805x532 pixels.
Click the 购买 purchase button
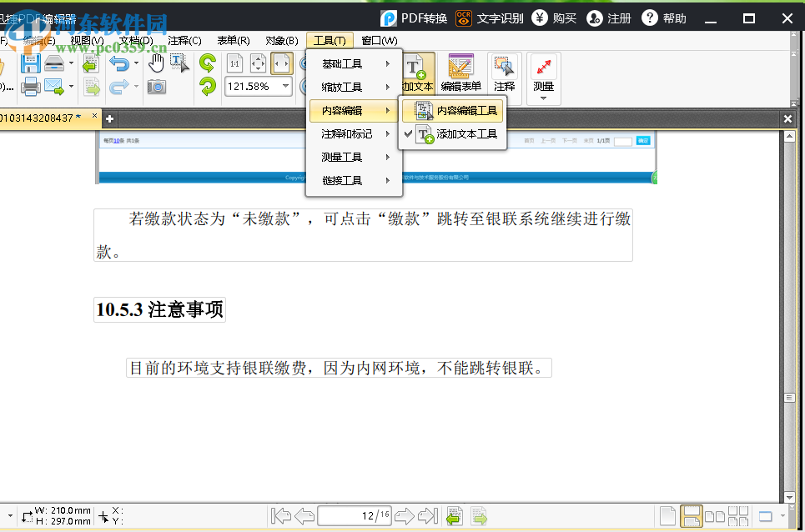(552, 18)
